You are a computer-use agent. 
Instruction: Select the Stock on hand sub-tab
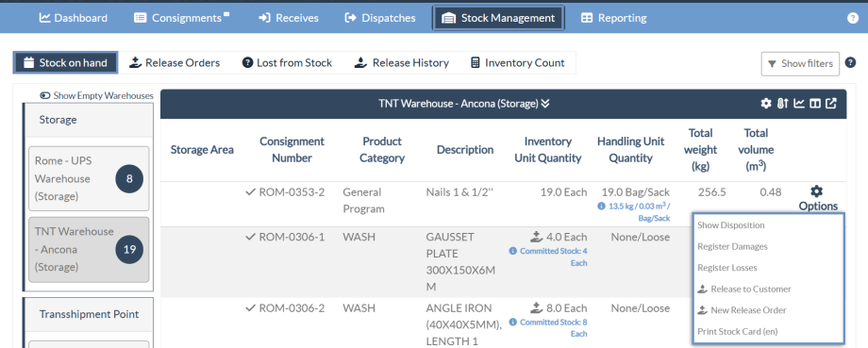tap(65, 62)
